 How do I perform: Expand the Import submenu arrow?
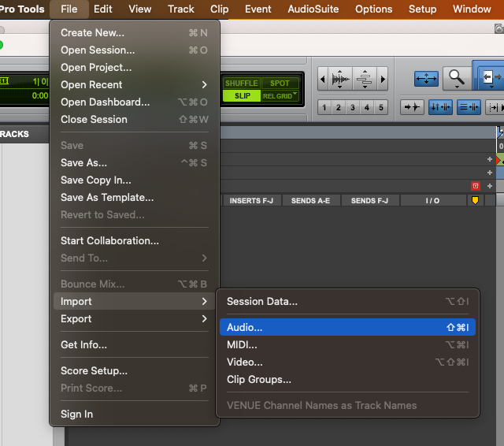pyautogui.click(x=205, y=301)
